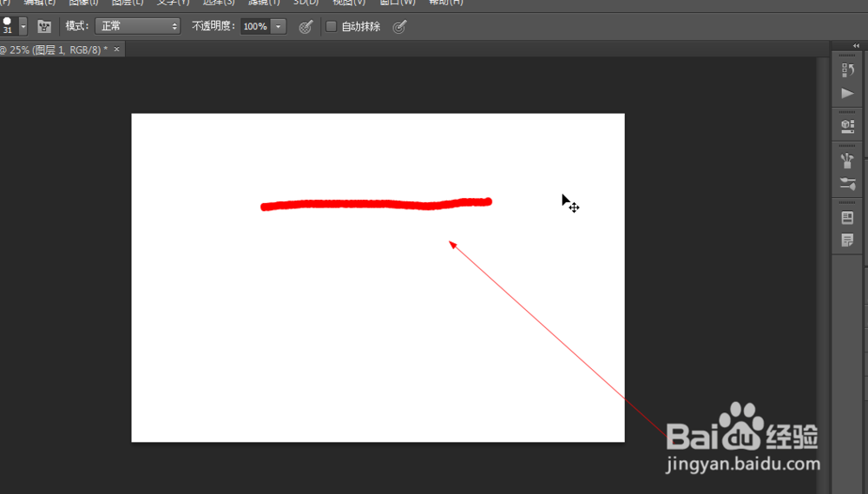
Task: Enable the 自动抹除 checkbox
Action: click(x=331, y=26)
